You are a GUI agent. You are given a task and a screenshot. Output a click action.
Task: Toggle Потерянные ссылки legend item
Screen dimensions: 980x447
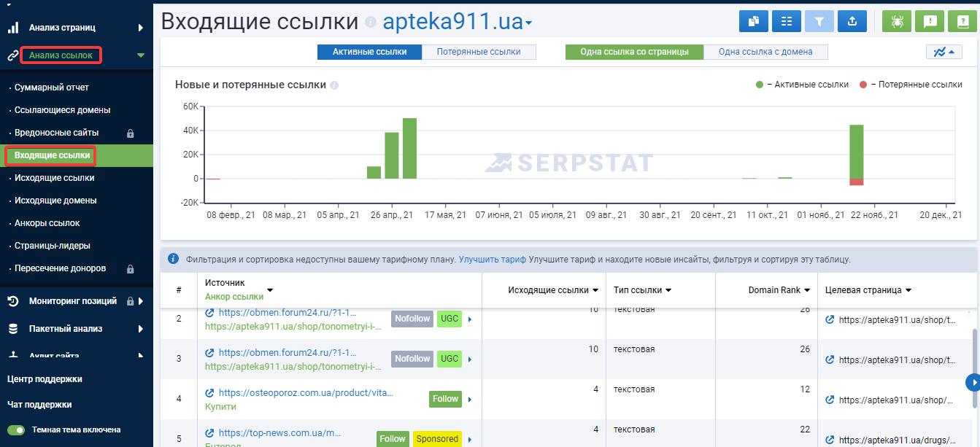click(911, 85)
